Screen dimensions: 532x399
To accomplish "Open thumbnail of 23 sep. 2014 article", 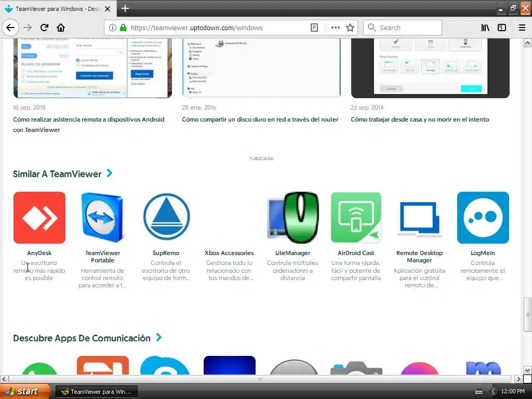I will (430, 68).
